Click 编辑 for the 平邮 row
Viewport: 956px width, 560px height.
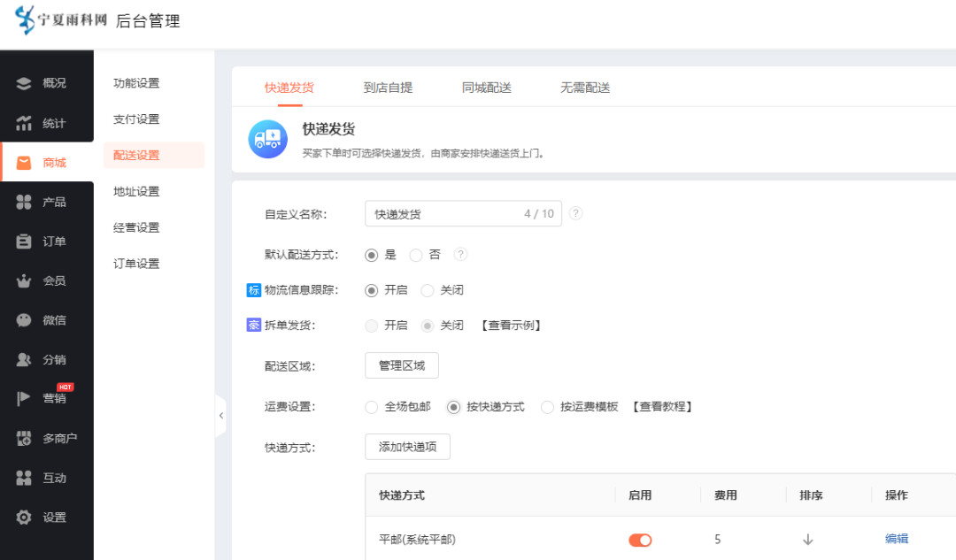pos(897,539)
